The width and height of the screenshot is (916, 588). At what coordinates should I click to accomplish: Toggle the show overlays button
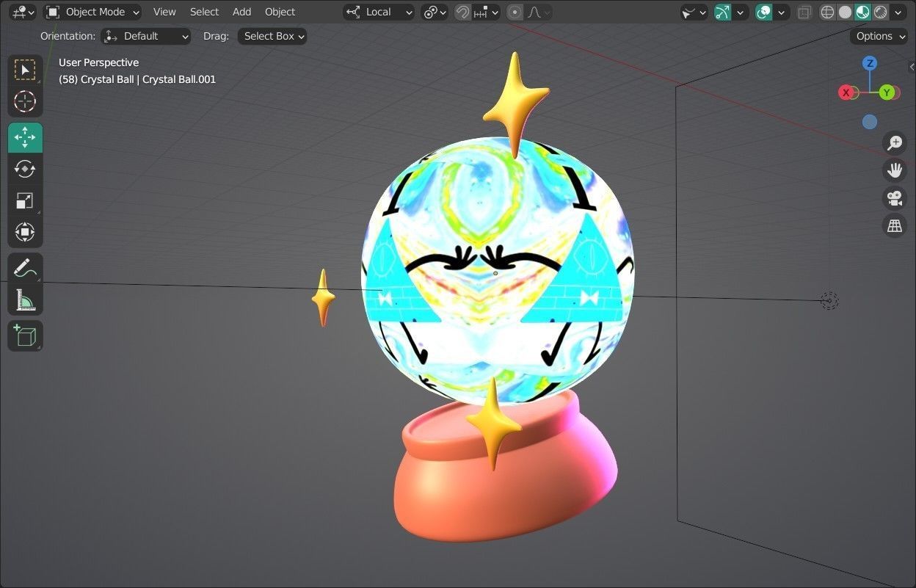pos(764,12)
